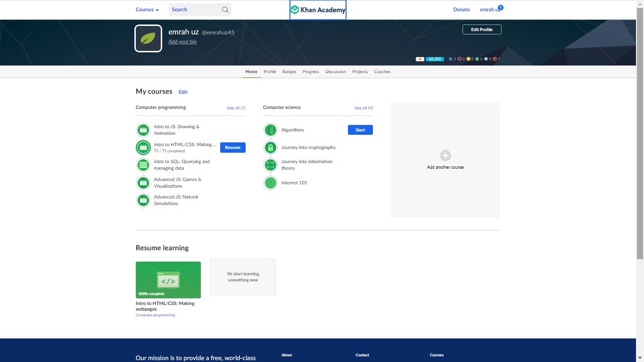Image resolution: width=644 pixels, height=362 pixels.
Task: Click the Intro to JS course icon
Action: point(143,130)
